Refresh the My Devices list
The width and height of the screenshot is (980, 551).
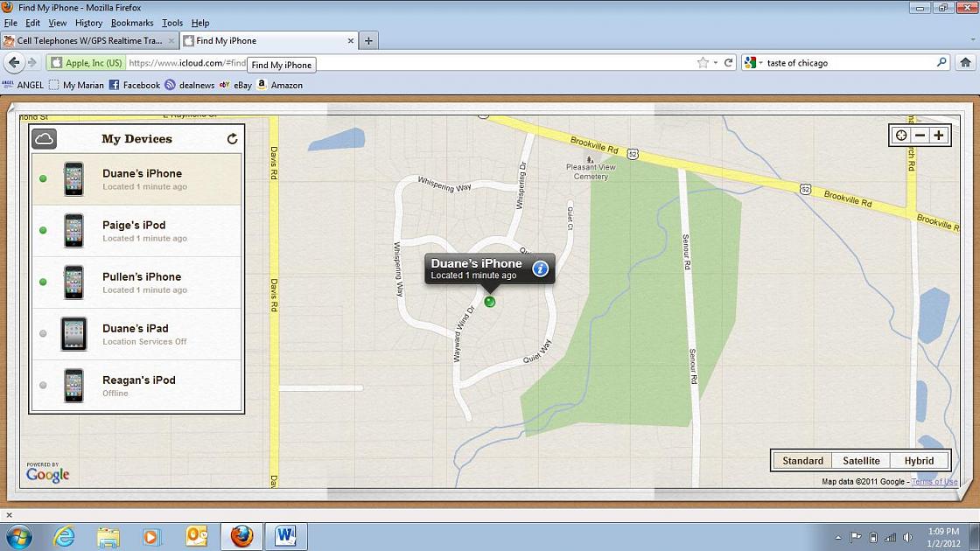(x=232, y=139)
